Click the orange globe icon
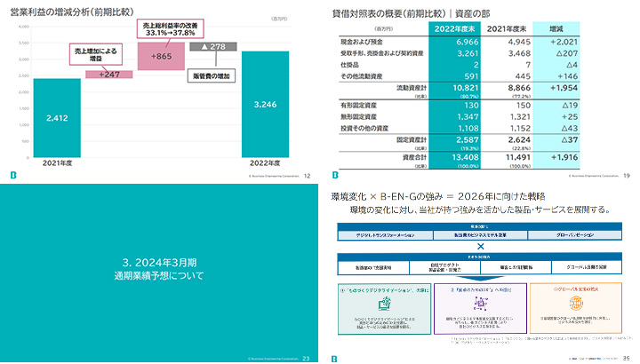 point(576,303)
